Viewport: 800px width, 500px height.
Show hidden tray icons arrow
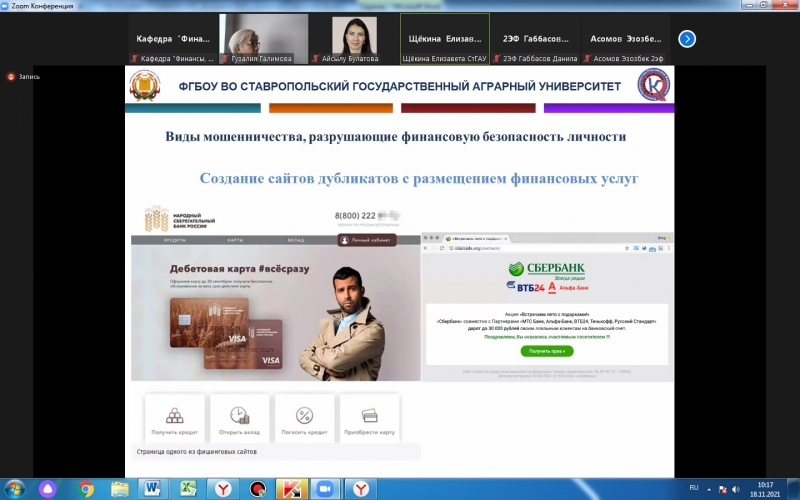(709, 489)
